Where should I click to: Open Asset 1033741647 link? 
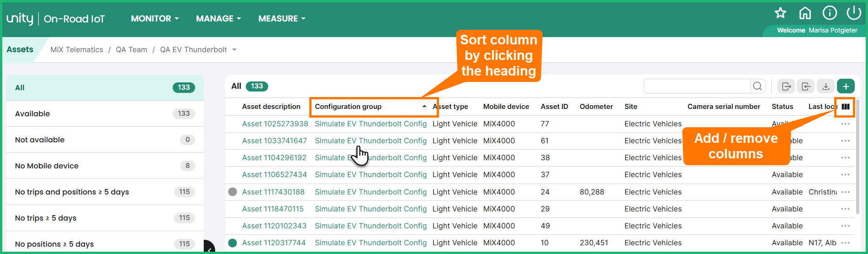(275, 141)
